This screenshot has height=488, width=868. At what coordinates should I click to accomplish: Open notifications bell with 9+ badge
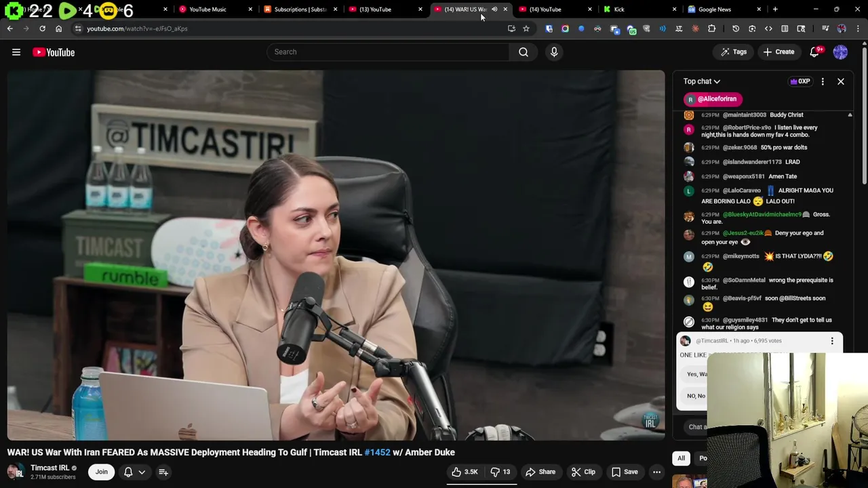pos(815,52)
